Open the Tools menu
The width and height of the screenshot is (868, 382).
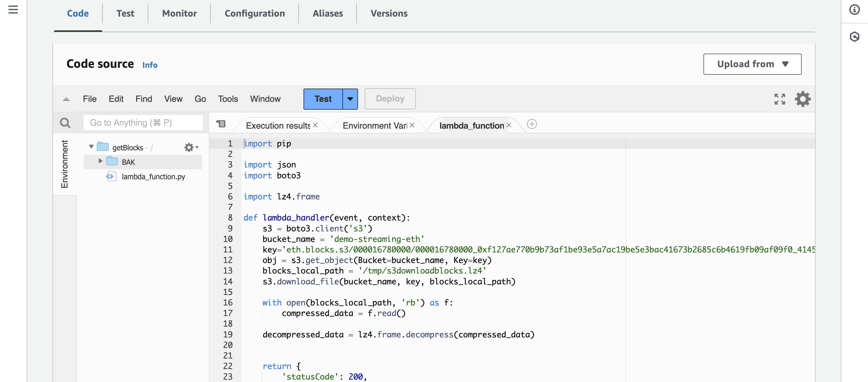[x=228, y=99]
